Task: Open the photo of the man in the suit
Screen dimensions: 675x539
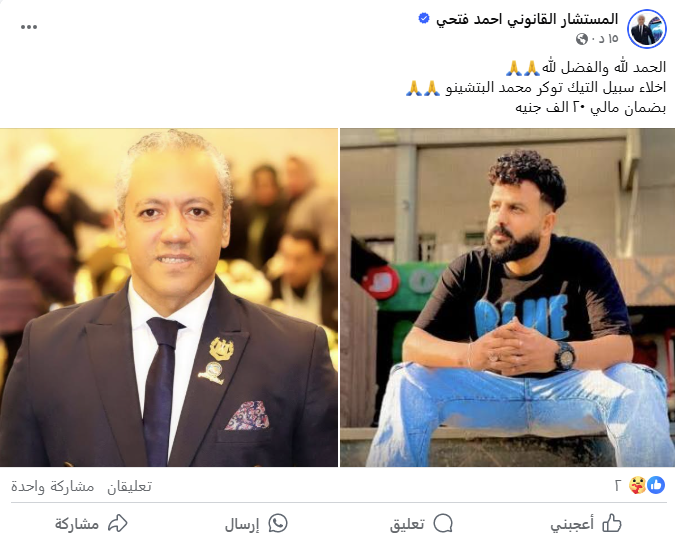Action: coord(169,297)
